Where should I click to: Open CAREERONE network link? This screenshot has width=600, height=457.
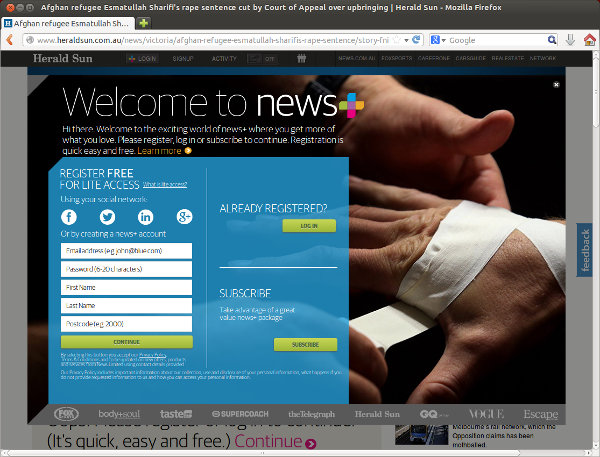(434, 58)
